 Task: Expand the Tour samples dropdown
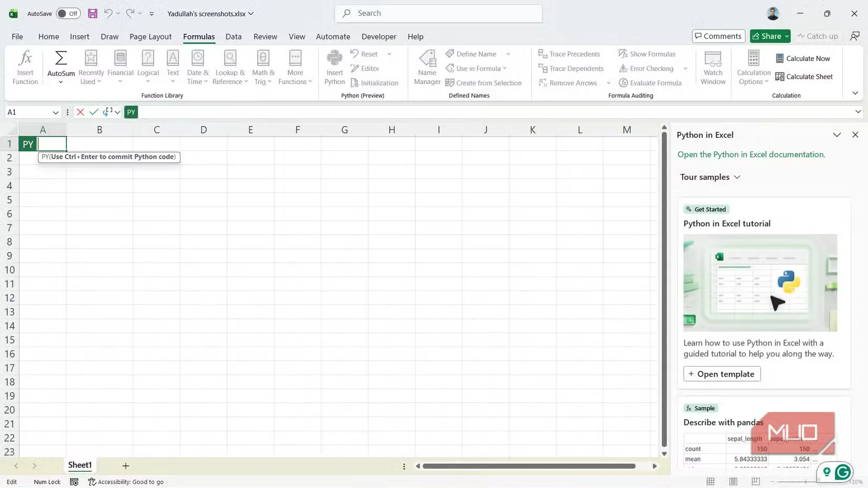click(710, 177)
